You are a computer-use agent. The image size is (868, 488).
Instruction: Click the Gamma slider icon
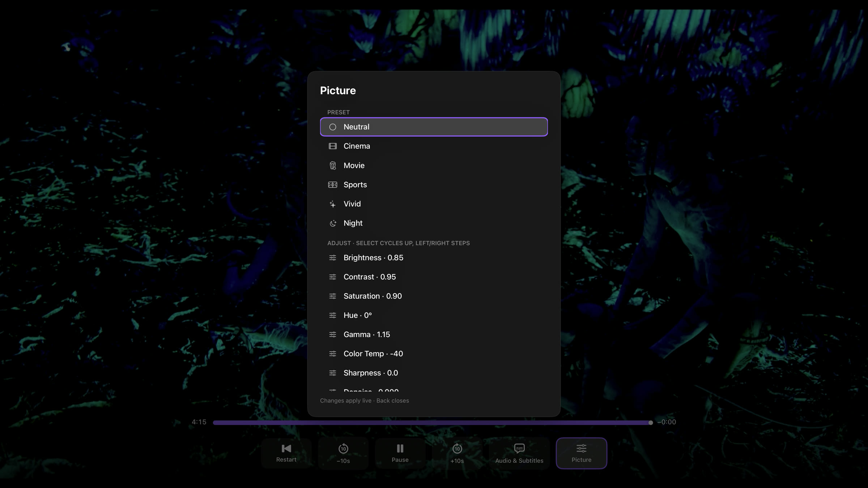point(332,334)
